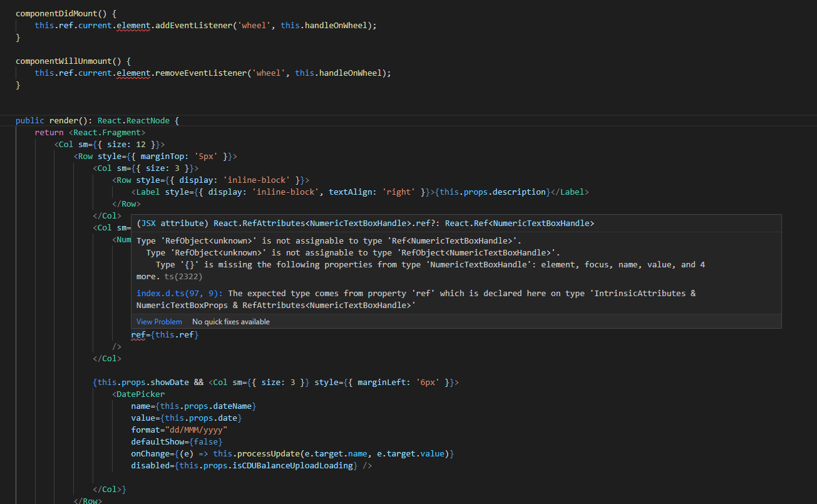Click the View Problem link
The height and width of the screenshot is (504, 817).
pyautogui.click(x=159, y=322)
